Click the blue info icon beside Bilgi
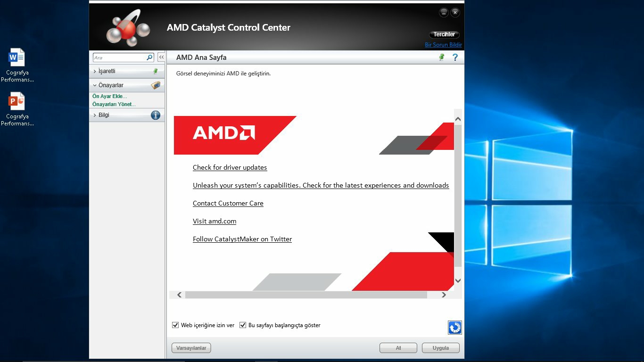Screen dimensions: 644x362 point(156,115)
